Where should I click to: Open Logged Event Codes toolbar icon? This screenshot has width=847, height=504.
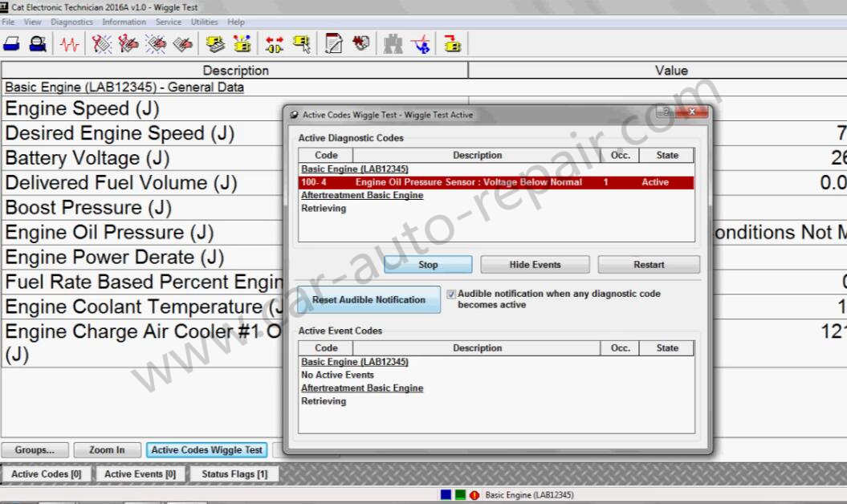183,44
